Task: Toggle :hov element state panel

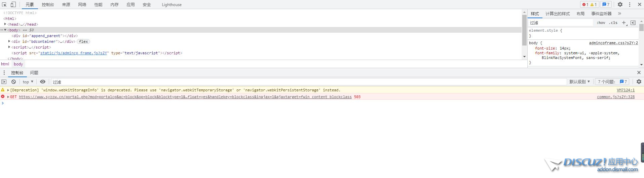Action: 601,23
